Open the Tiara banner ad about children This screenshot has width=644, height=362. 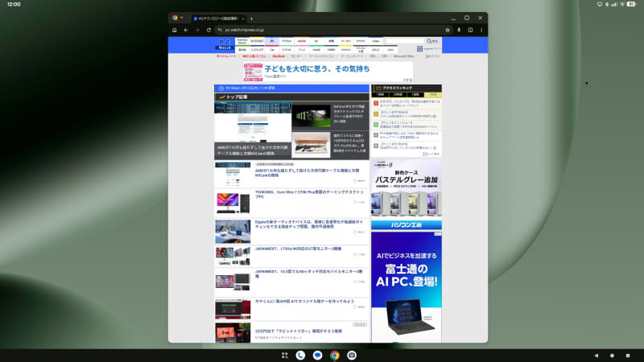point(328,72)
